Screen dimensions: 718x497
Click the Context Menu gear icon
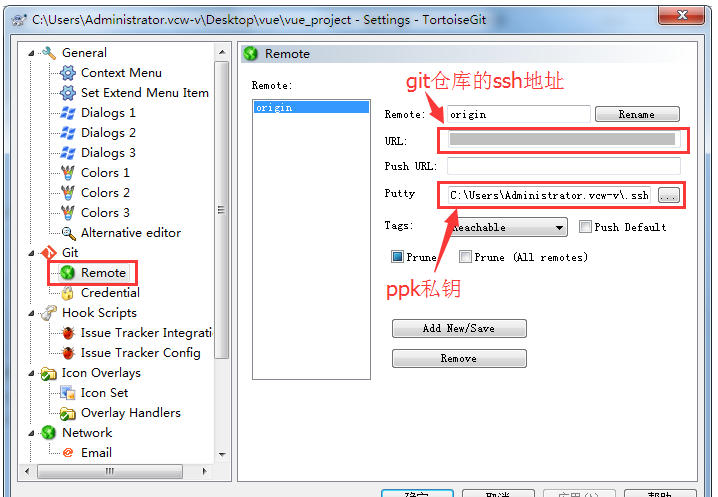(68, 73)
